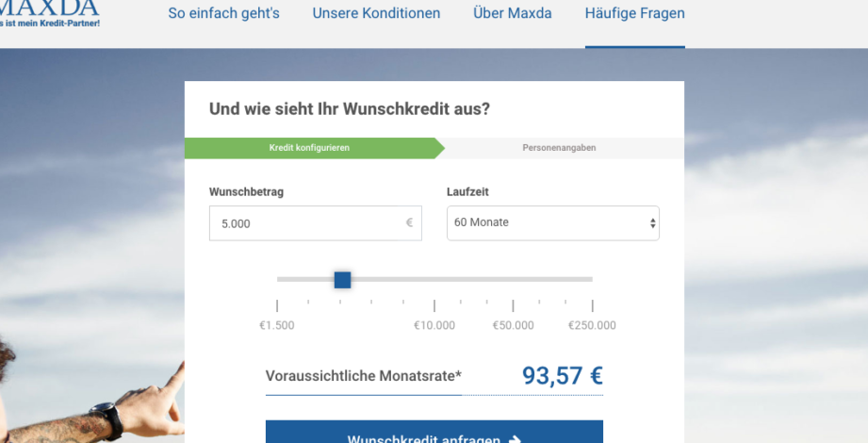Click the Wunschbetrag field label
This screenshot has height=443, width=868.
click(x=246, y=192)
